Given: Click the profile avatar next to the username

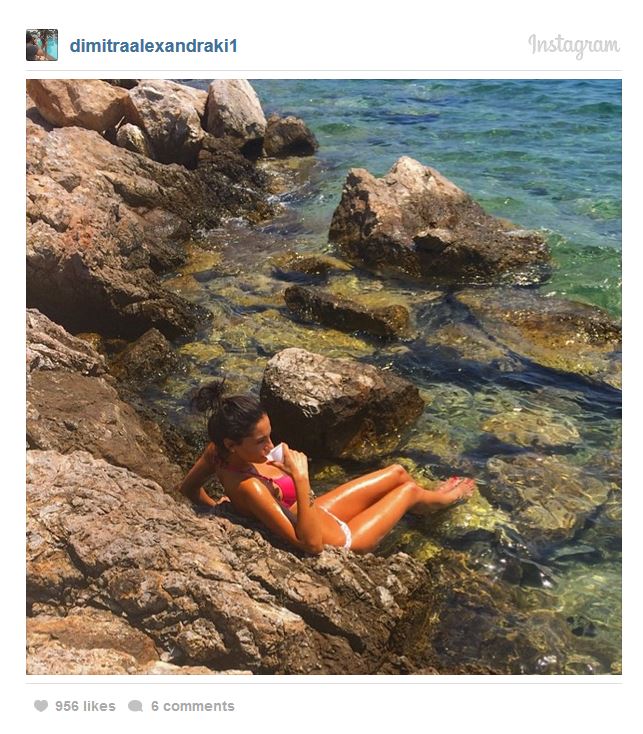Looking at the screenshot, I should (x=42, y=45).
